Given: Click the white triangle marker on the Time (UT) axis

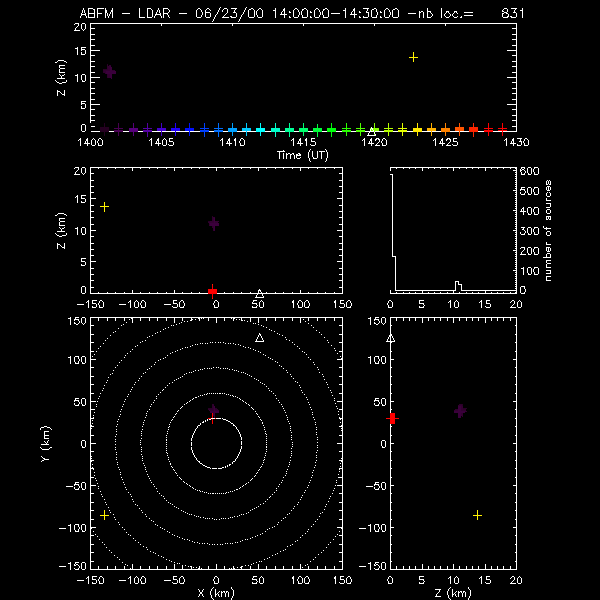Looking at the screenshot, I should [x=372, y=132].
